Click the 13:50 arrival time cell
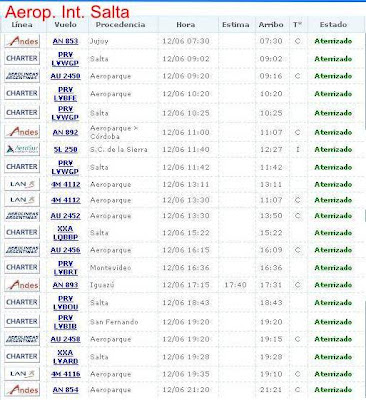 [x=271, y=216]
